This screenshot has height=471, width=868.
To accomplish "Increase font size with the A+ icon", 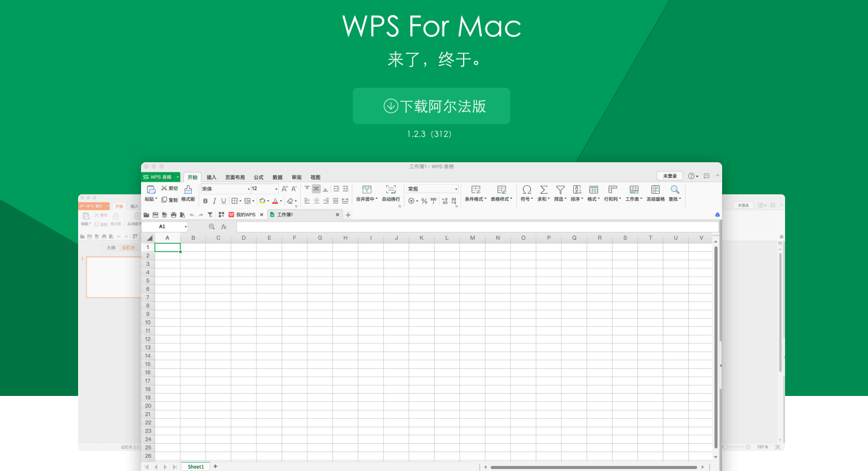I will point(284,189).
